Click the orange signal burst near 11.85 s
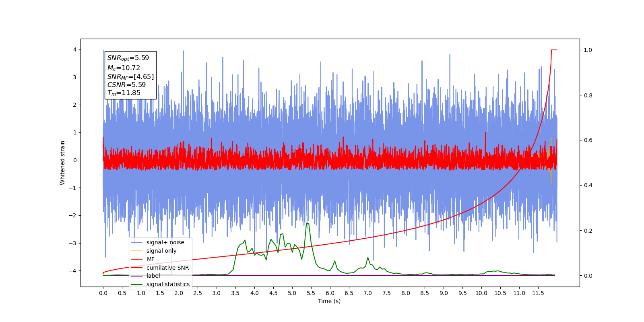 click(551, 161)
